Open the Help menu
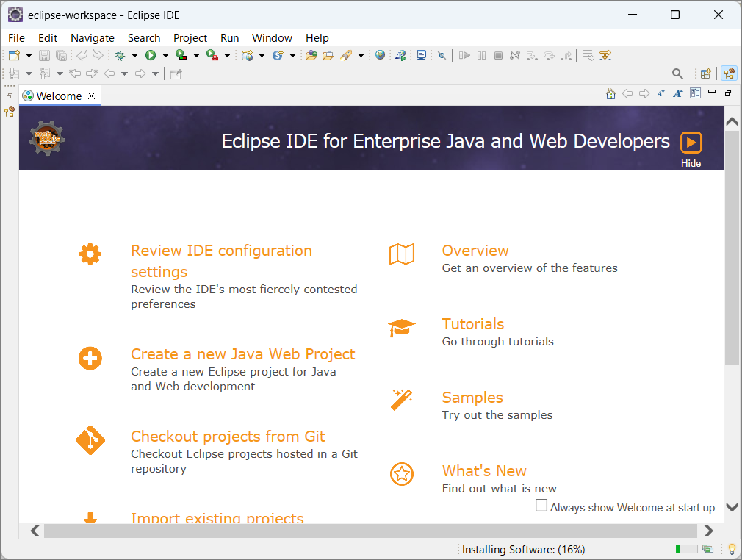 click(317, 38)
